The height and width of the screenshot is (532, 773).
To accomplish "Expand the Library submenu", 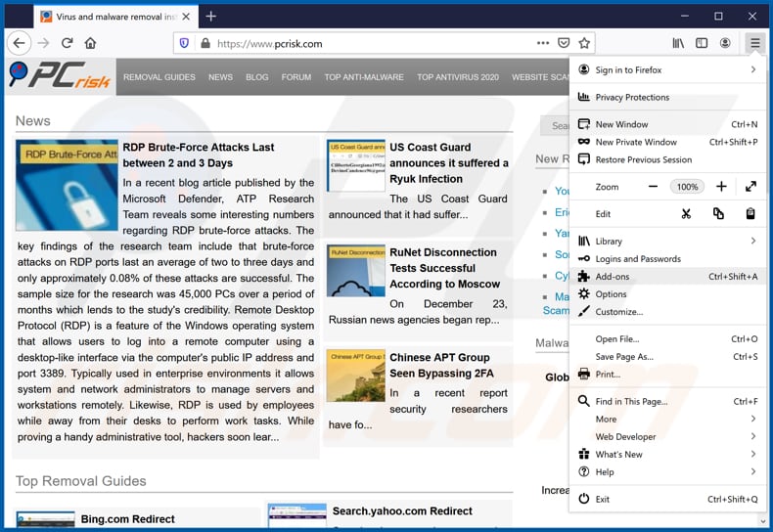I will [752, 242].
